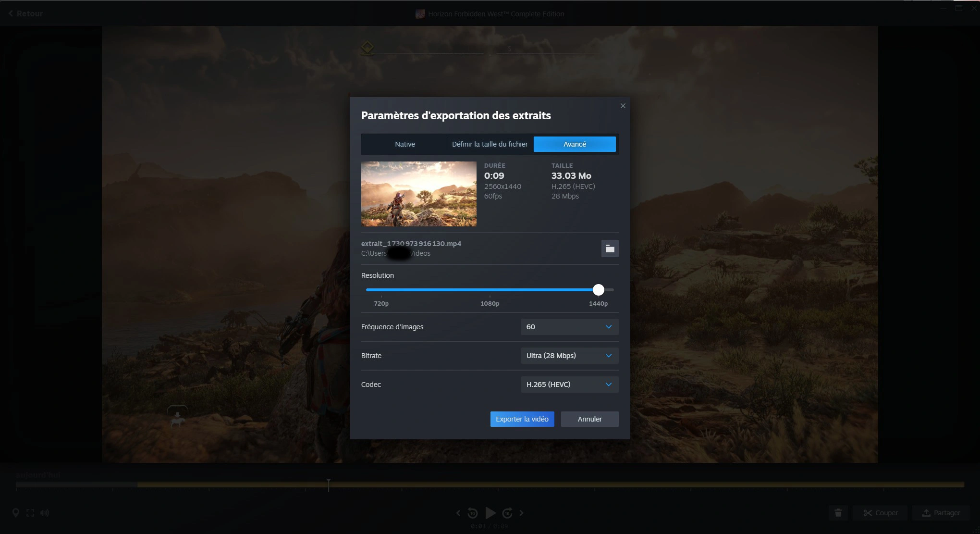Screen dimensions: 980x534
Task: Delete the clip with the trash icon
Action: pyautogui.click(x=838, y=513)
